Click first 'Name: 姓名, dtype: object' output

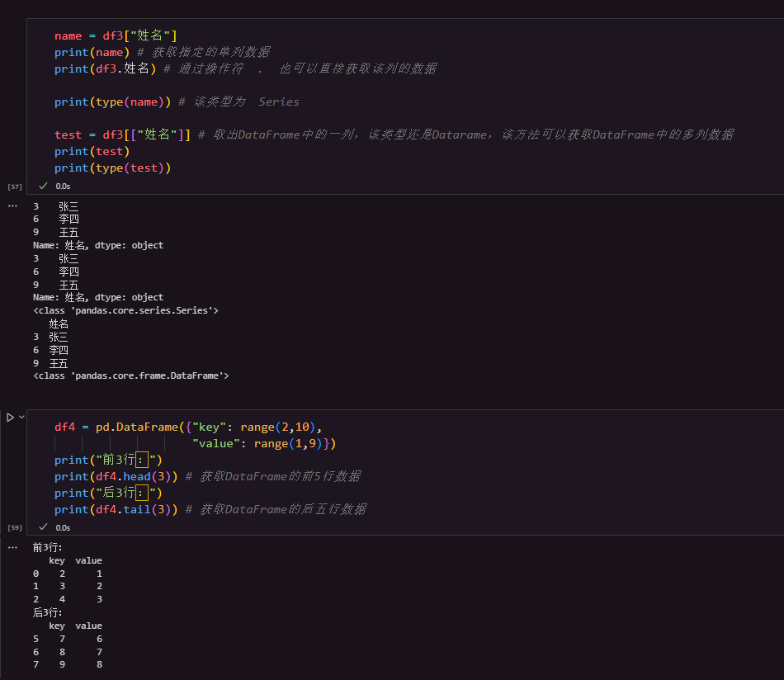point(98,245)
